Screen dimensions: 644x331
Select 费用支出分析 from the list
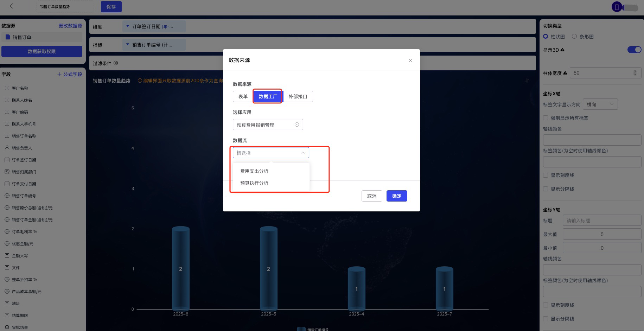(x=254, y=171)
